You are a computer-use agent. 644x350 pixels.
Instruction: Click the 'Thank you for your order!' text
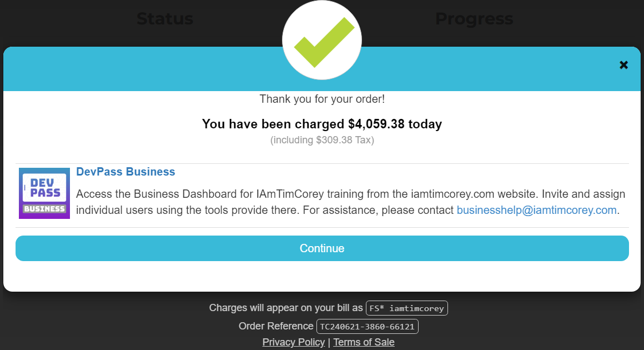322,99
